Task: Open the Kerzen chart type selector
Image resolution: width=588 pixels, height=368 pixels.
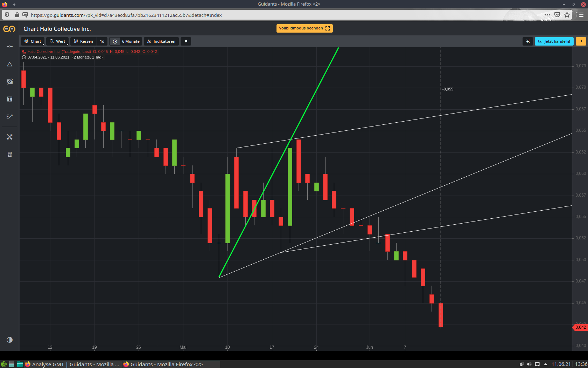Action: [x=83, y=41]
